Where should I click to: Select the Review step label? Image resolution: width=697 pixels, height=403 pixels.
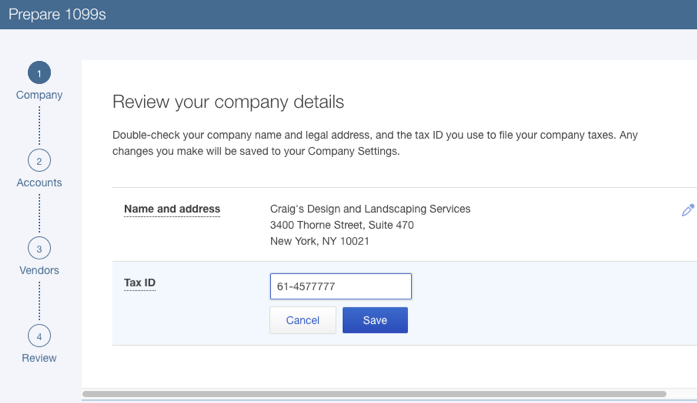[39, 358]
